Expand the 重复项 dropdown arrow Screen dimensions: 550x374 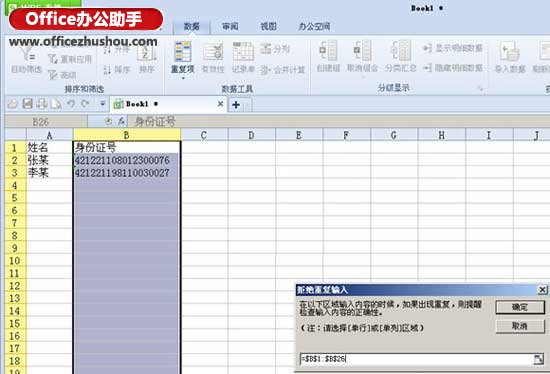point(183,78)
